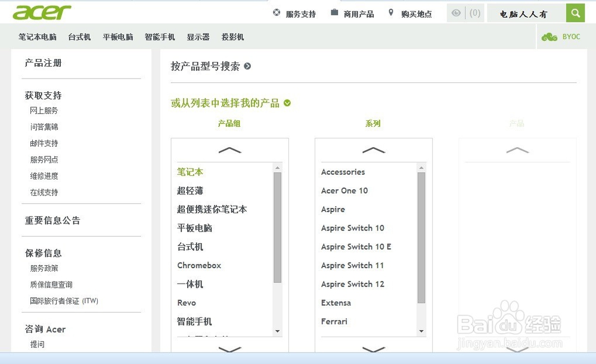Select 一体机 in 产品组 list

pyautogui.click(x=190, y=284)
